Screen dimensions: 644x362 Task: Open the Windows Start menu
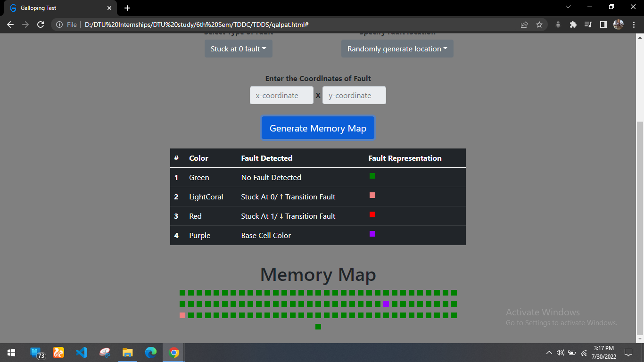(10, 352)
